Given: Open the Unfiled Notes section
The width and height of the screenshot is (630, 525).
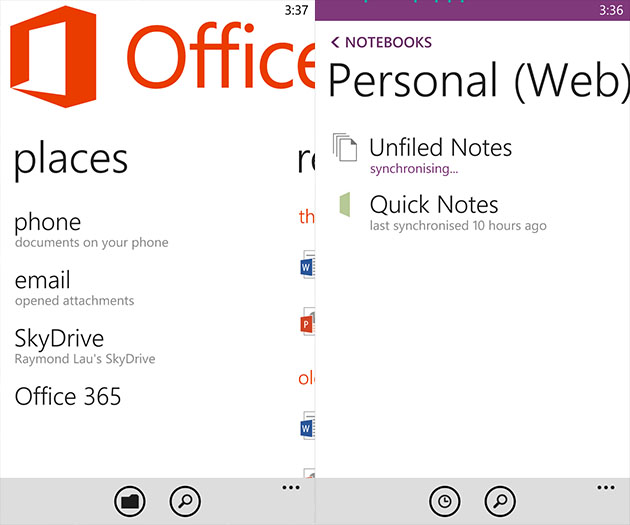Looking at the screenshot, I should coord(422,154).
